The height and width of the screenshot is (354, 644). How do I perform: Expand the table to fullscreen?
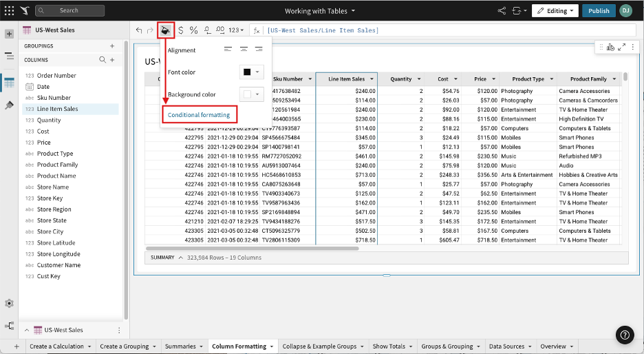pyautogui.click(x=622, y=47)
